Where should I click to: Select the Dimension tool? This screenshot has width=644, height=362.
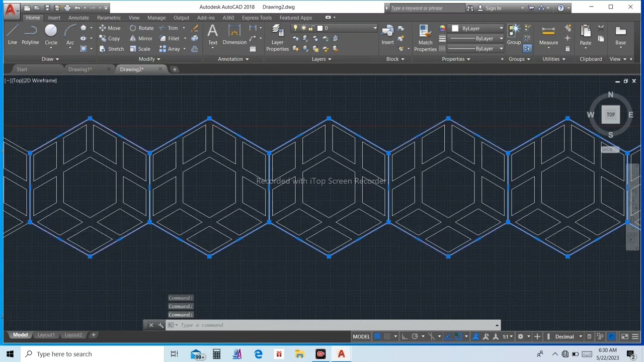[234, 35]
